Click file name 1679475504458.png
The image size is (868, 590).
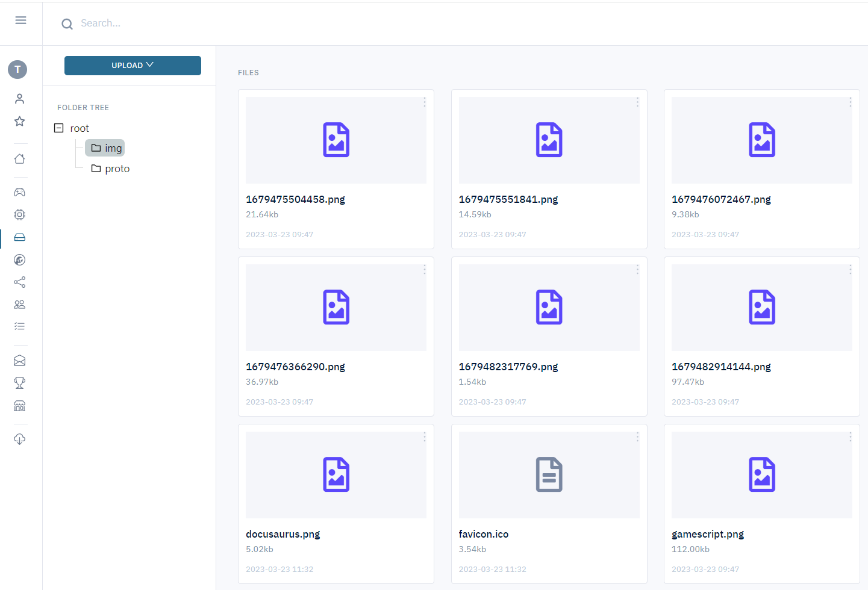295,199
